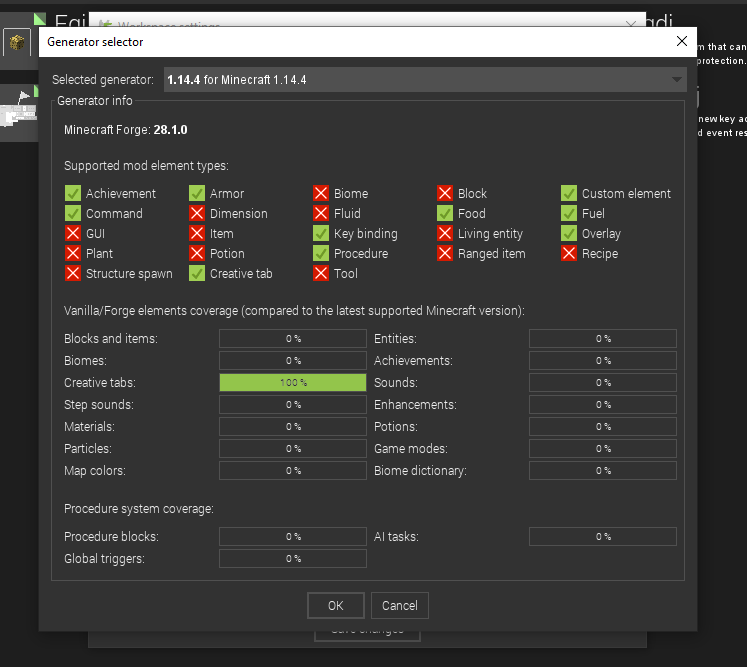Click the 'Procedure system coverage:' label
This screenshot has width=747, height=667.
(x=139, y=509)
